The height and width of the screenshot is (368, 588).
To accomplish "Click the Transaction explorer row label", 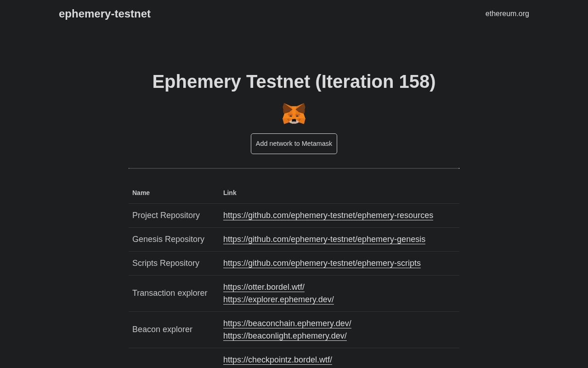I will (170, 293).
